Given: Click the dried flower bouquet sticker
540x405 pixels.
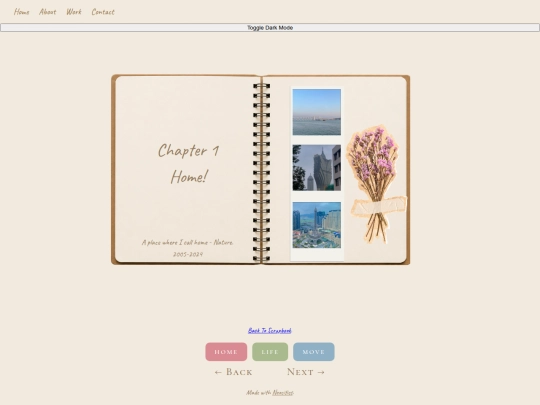Looking at the screenshot, I should click(x=376, y=184).
